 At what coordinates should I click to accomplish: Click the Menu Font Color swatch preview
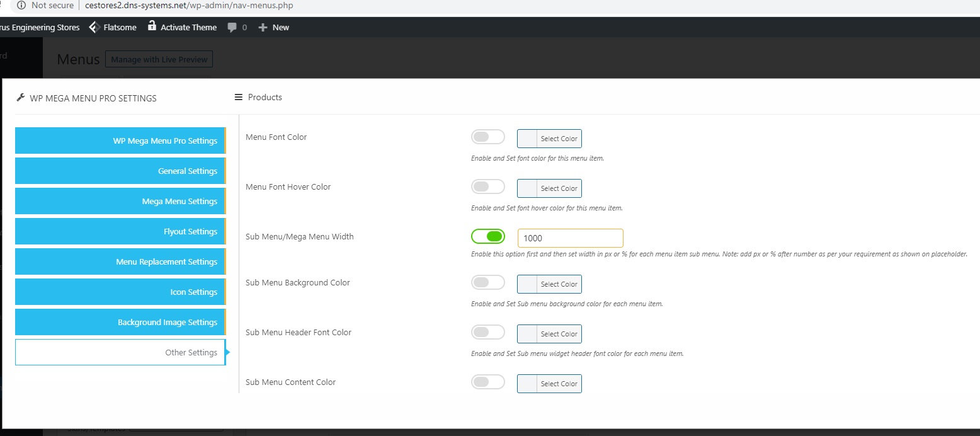pyautogui.click(x=527, y=139)
